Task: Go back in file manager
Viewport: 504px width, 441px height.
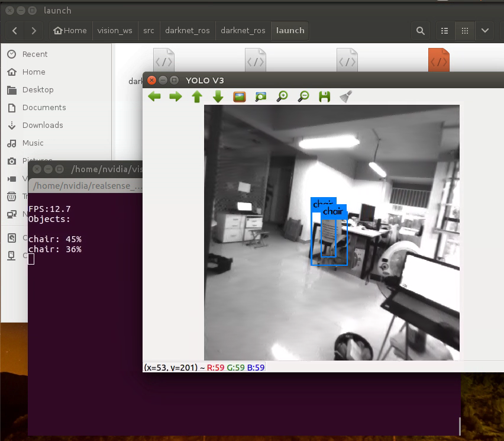Action: click(x=14, y=31)
